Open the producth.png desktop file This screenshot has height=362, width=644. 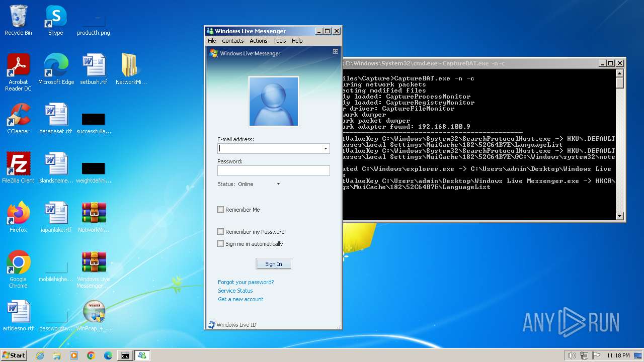[x=93, y=20]
